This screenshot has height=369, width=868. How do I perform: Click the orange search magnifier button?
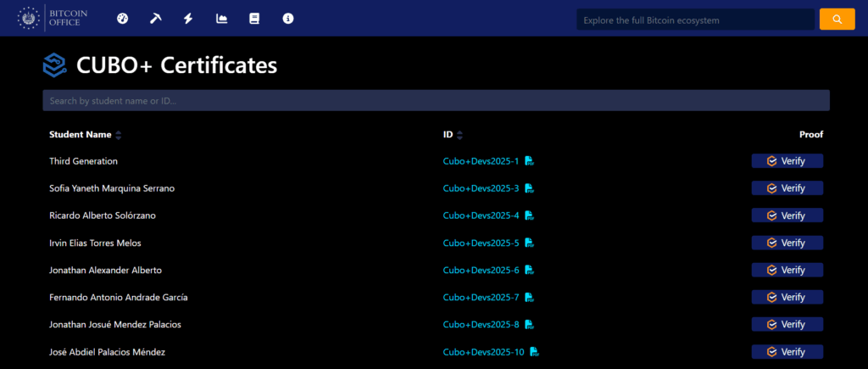click(x=837, y=20)
